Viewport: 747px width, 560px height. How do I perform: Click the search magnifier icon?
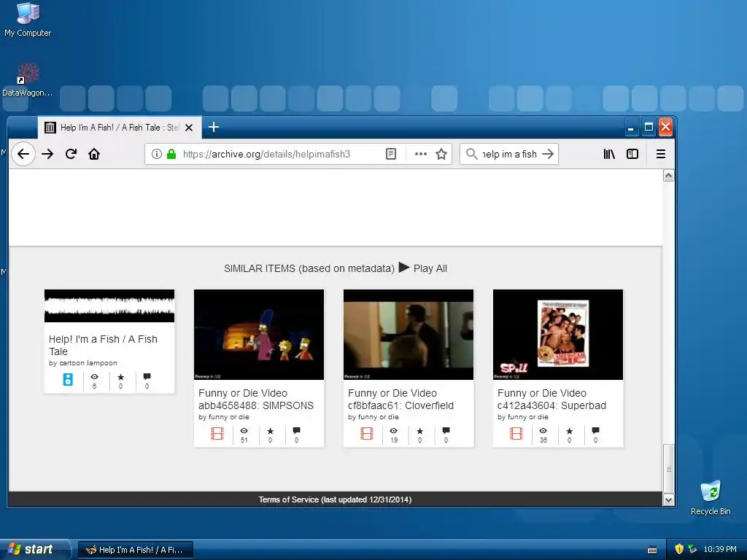pos(471,154)
